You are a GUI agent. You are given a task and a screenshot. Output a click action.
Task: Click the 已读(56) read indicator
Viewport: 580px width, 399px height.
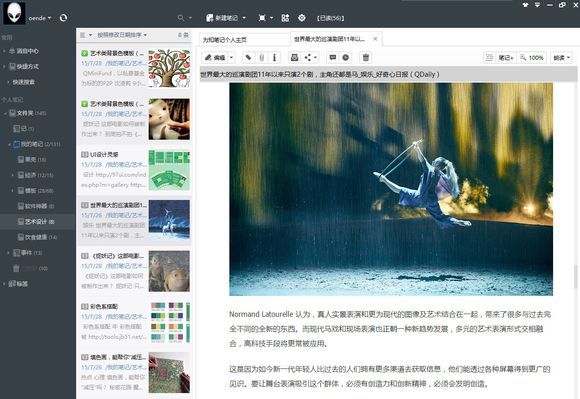pos(330,18)
